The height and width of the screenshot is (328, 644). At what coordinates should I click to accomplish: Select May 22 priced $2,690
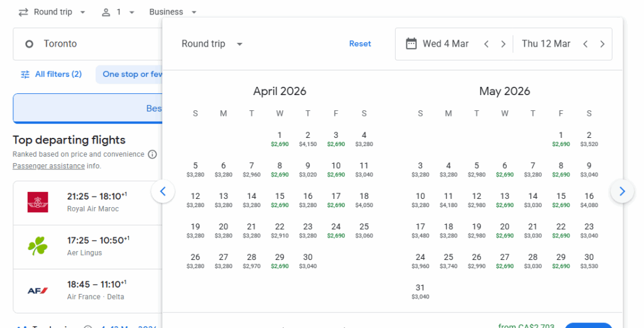click(x=561, y=230)
